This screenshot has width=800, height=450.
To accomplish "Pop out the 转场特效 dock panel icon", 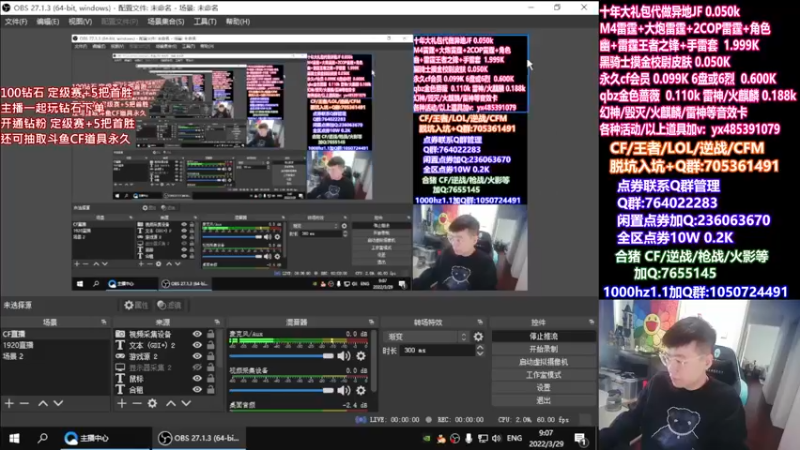I will pos(480,322).
